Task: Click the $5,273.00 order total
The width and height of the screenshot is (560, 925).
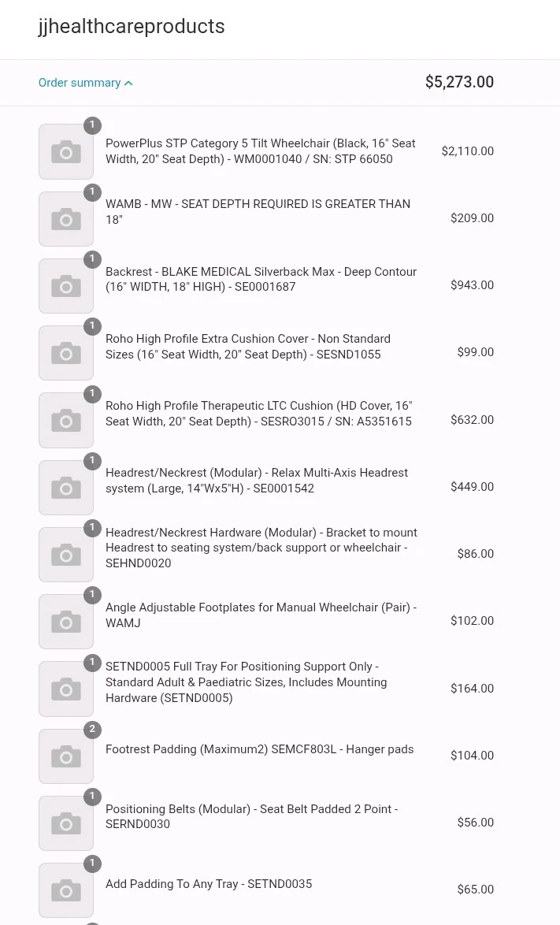Action: click(459, 82)
